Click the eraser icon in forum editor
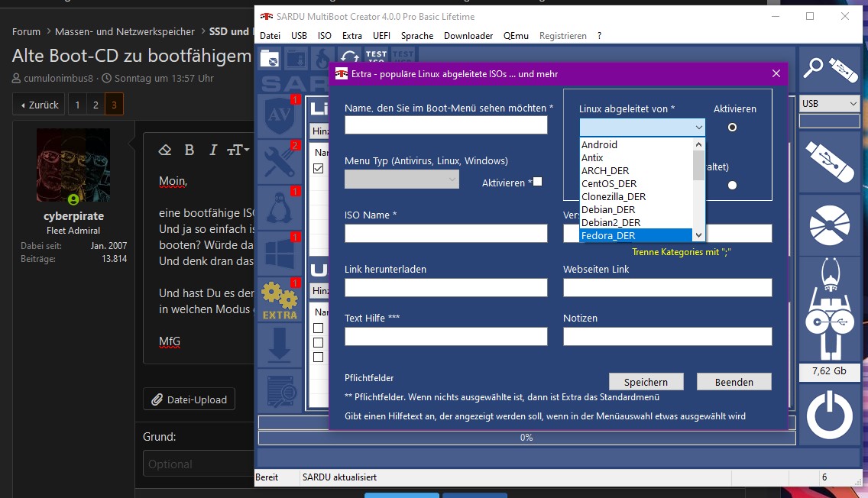Image resolution: width=868 pixels, height=498 pixels. click(x=164, y=150)
